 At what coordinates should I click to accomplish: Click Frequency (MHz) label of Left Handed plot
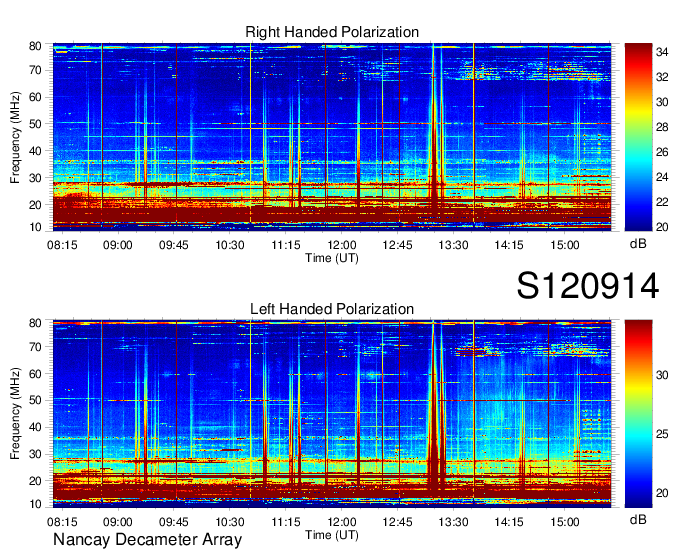tap(15, 413)
